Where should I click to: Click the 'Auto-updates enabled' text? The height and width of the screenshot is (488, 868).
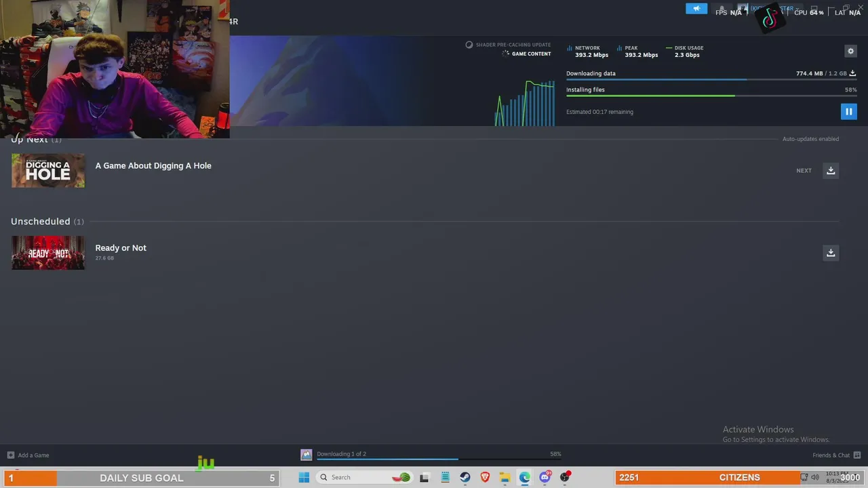pos(810,139)
